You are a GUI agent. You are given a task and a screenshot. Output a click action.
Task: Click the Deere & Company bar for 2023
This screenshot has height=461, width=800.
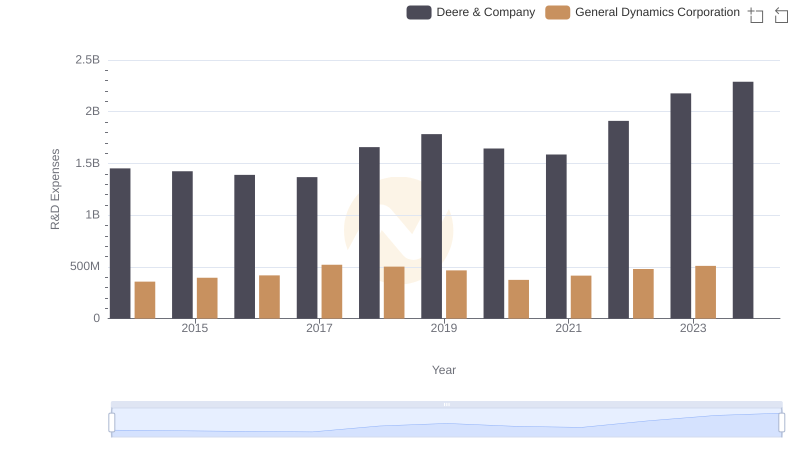tap(681, 206)
